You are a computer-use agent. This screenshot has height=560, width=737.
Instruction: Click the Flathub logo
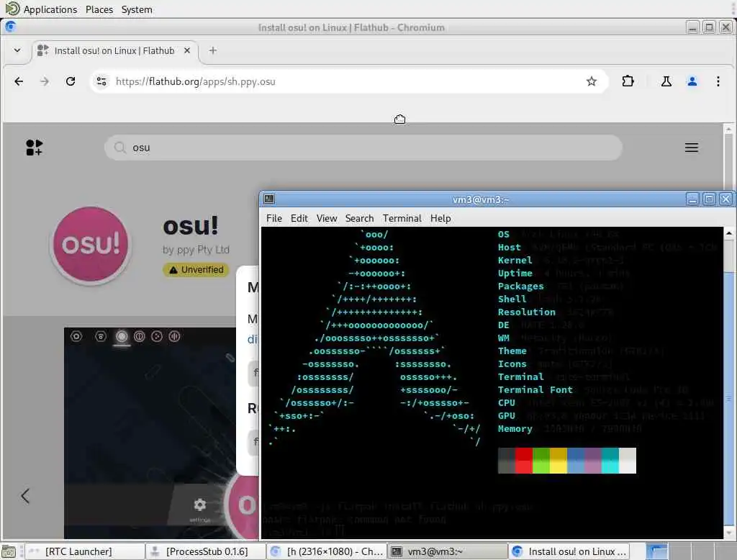(34, 147)
